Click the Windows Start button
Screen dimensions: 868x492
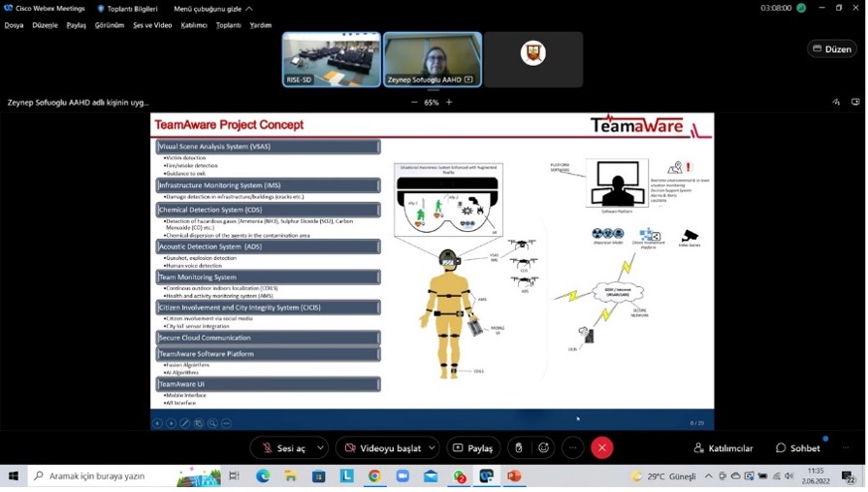pyautogui.click(x=14, y=476)
